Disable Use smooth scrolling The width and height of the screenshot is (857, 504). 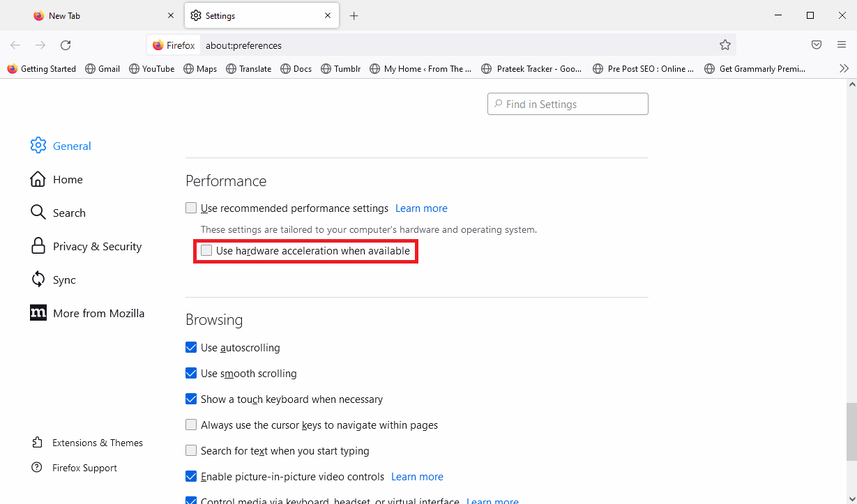tap(191, 373)
